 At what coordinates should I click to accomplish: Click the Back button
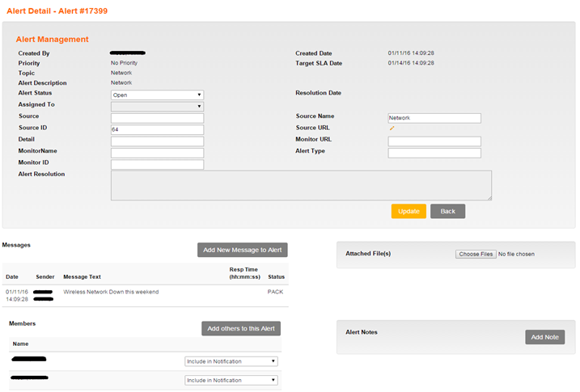(x=447, y=211)
